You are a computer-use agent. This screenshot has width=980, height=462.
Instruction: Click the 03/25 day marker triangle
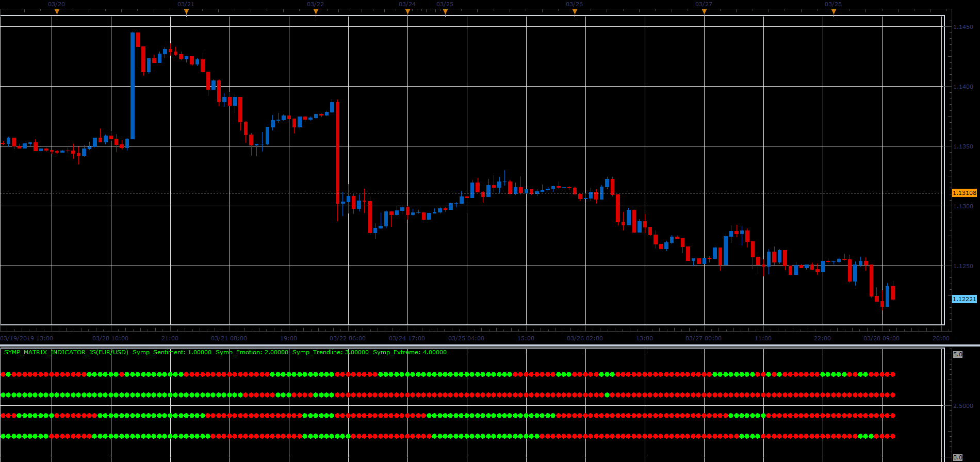tap(445, 12)
